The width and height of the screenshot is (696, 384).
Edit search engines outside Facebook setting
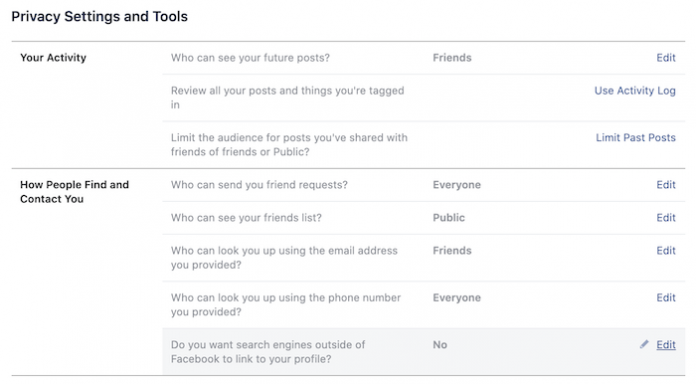point(666,344)
